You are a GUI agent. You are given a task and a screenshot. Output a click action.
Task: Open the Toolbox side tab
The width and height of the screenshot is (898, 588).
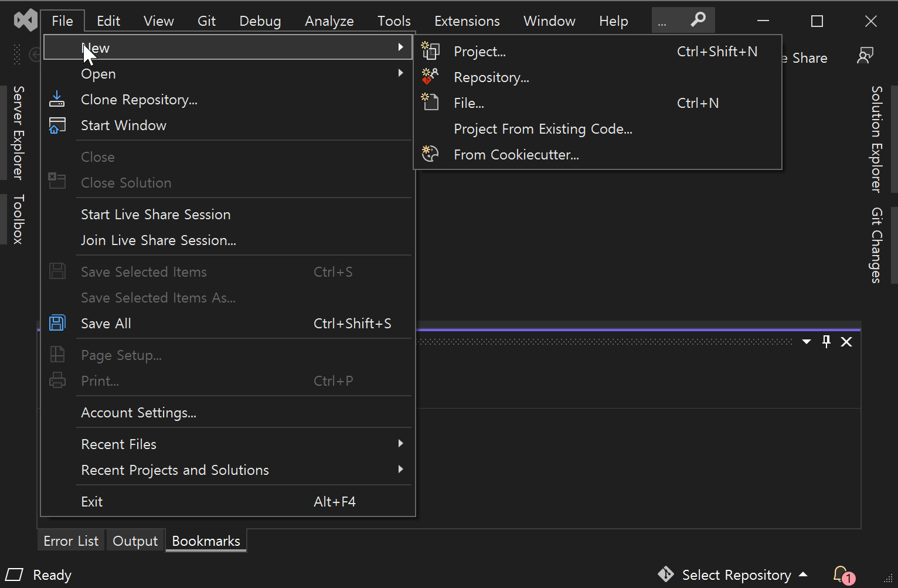point(18,219)
